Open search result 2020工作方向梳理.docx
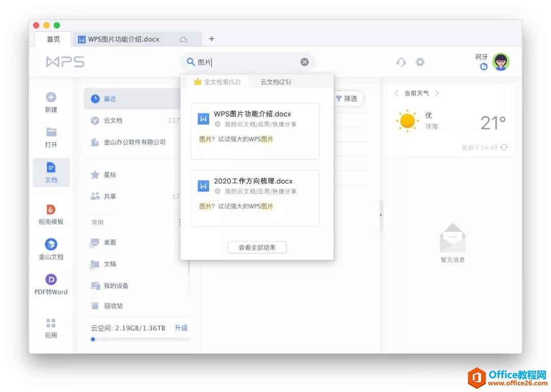Viewport: 551px width, 392px height. [x=255, y=198]
